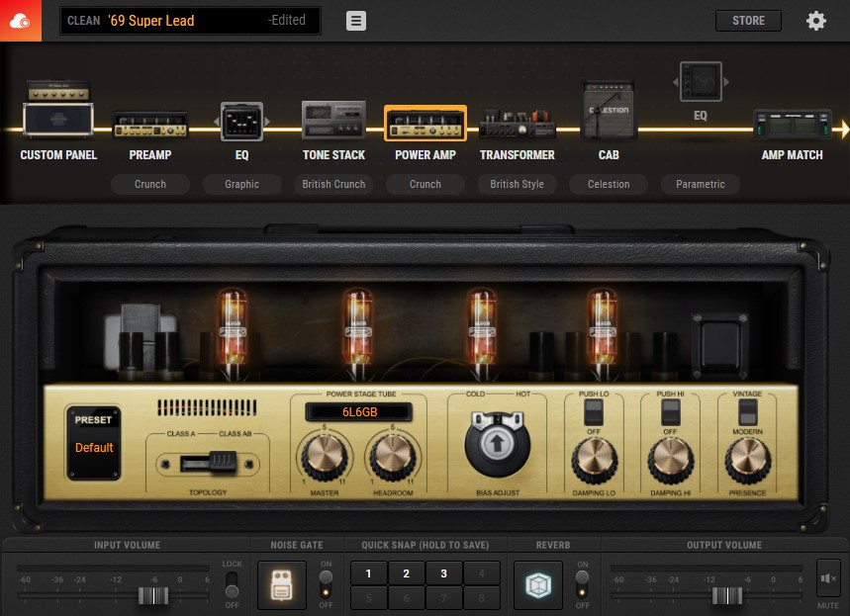Select the Preamp module icon
The width and height of the screenshot is (850, 616).
coord(150,125)
